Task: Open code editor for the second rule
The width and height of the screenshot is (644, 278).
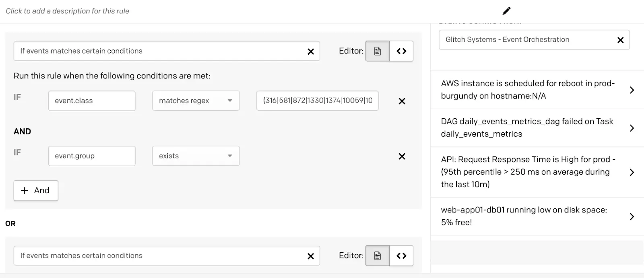Action: [401, 256]
